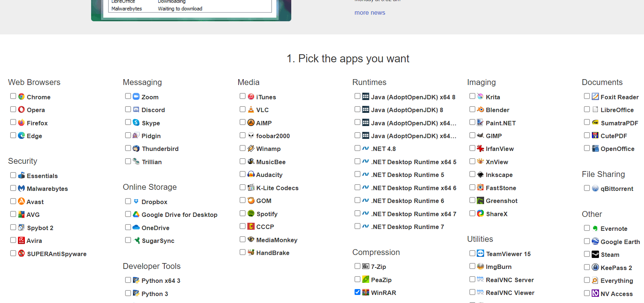Click the SumatraPDF label
This screenshot has height=303, width=644.
pos(619,123)
